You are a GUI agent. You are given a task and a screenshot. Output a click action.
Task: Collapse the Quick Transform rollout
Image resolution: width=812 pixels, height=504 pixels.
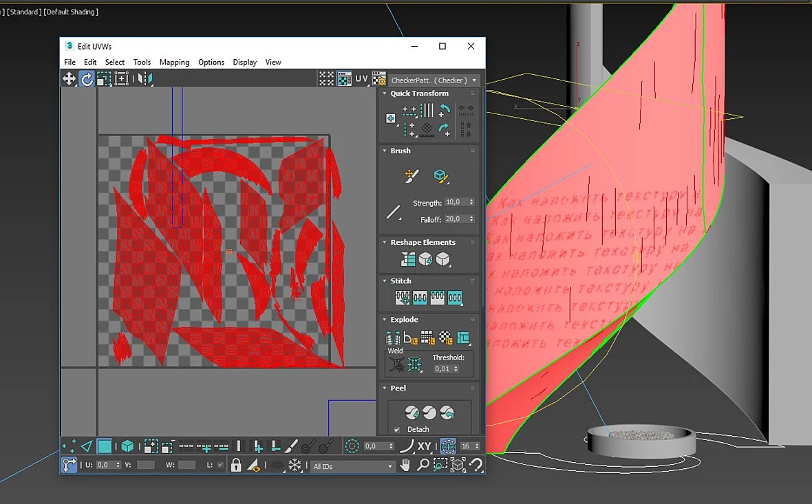coord(384,94)
